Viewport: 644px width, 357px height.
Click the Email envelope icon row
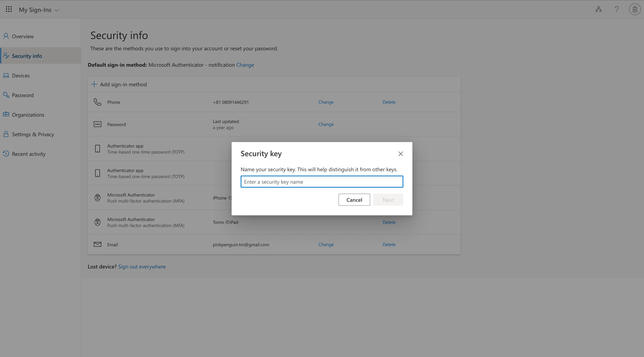pos(98,244)
